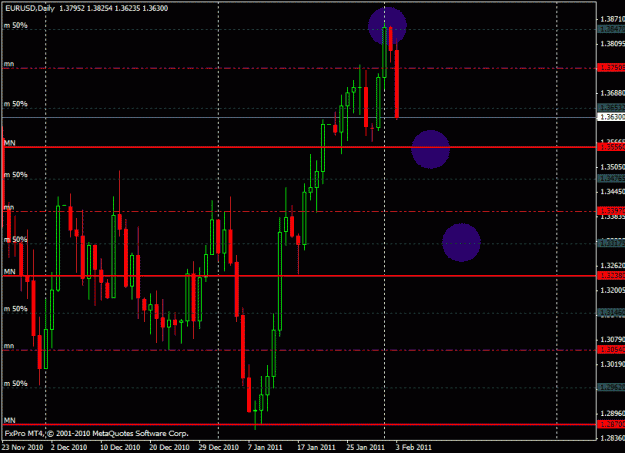Click the m 50% label at 1.3847 level
The width and height of the screenshot is (625, 453).
pos(16,26)
